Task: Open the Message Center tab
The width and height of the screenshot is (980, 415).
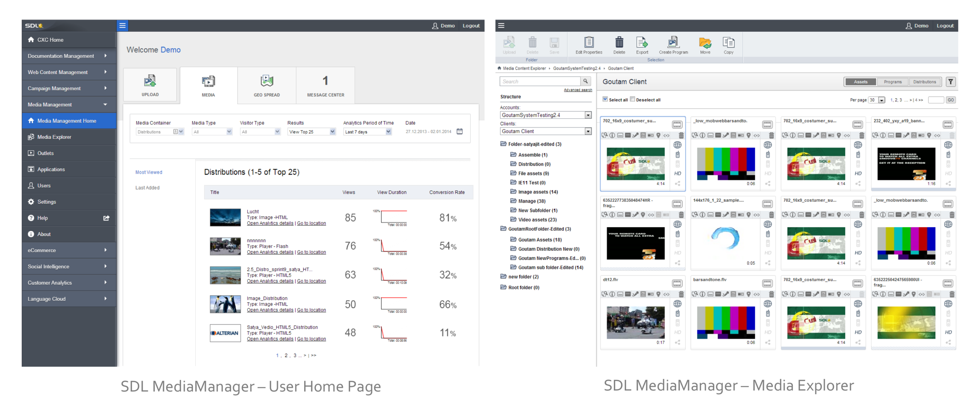Action: (325, 85)
